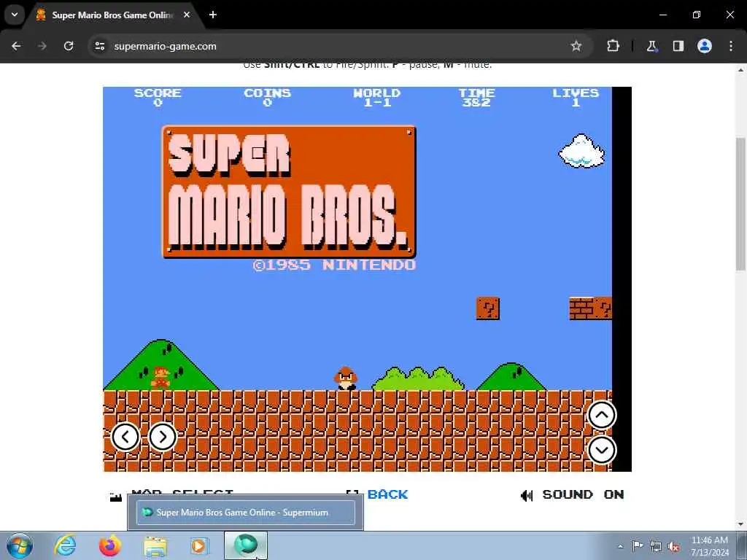Click the TIME counter text
This screenshot has width=747, height=560.
coord(477,97)
